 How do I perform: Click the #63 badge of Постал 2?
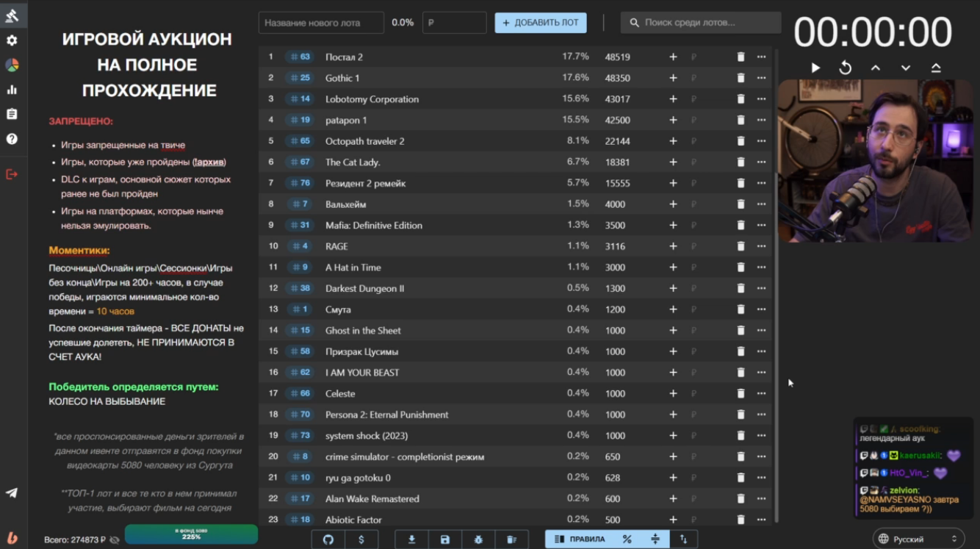[x=300, y=57]
